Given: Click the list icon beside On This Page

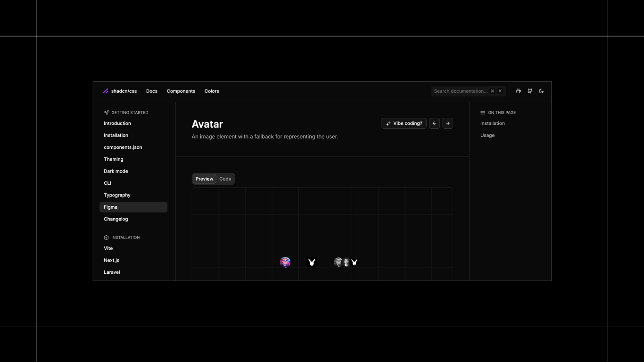Looking at the screenshot, I should coord(483,113).
